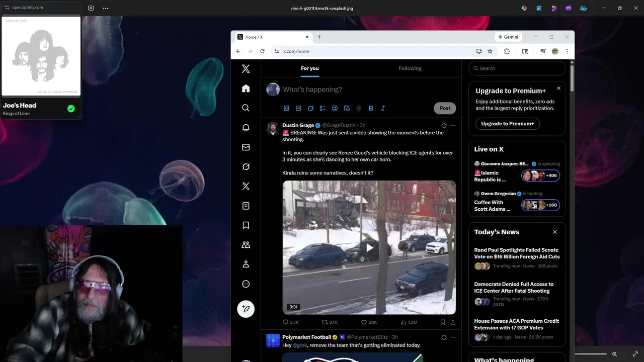The image size is (644, 362).
Task: Open Chrome three-dot menu
Action: (567, 51)
